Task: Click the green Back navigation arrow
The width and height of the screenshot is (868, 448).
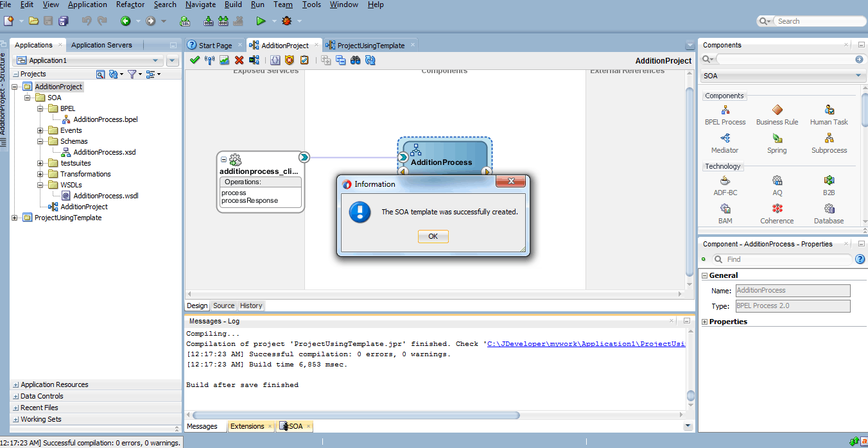Action: 126,21
